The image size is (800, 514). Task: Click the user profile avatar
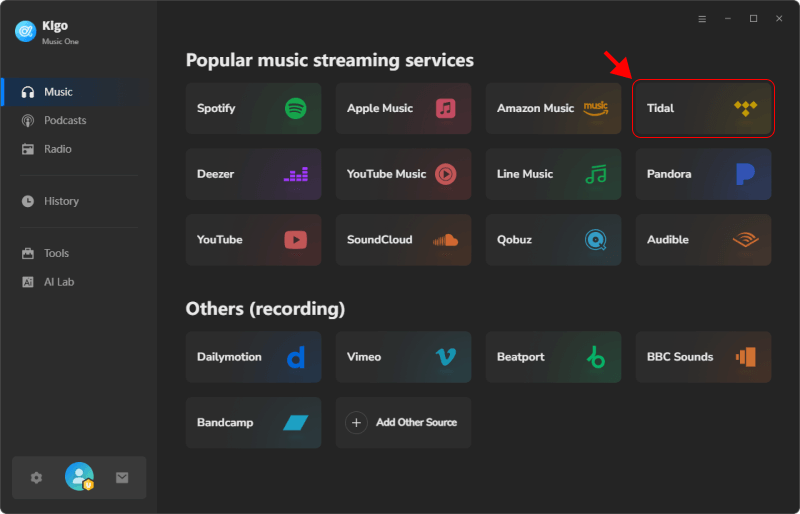pos(79,477)
